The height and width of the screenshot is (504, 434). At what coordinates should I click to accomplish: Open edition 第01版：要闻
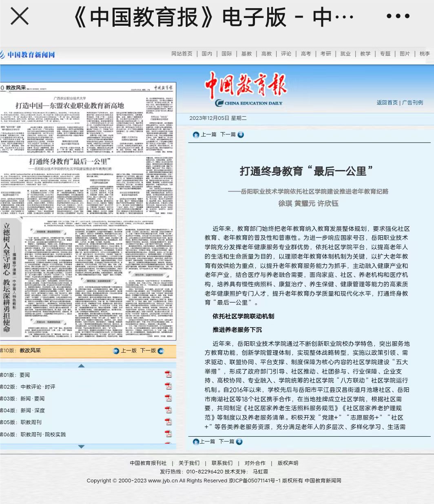pyautogui.click(x=15, y=375)
